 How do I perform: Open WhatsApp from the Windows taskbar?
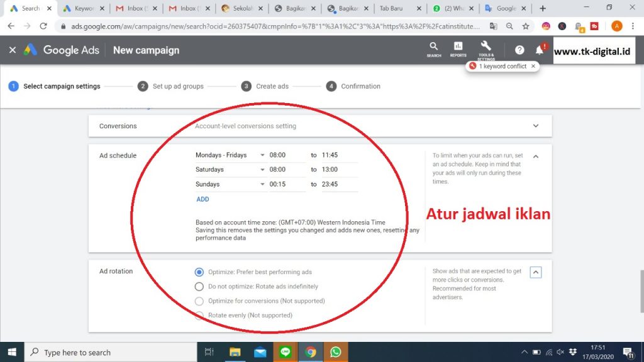click(335, 352)
